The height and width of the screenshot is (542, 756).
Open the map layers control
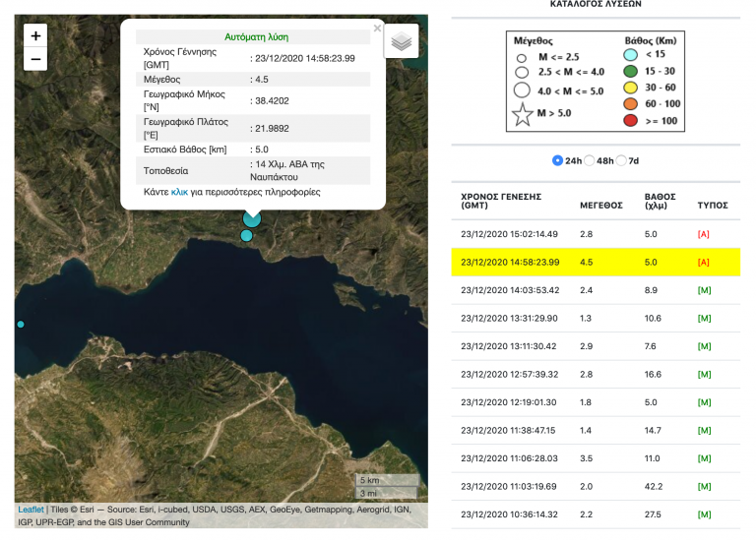point(402,41)
